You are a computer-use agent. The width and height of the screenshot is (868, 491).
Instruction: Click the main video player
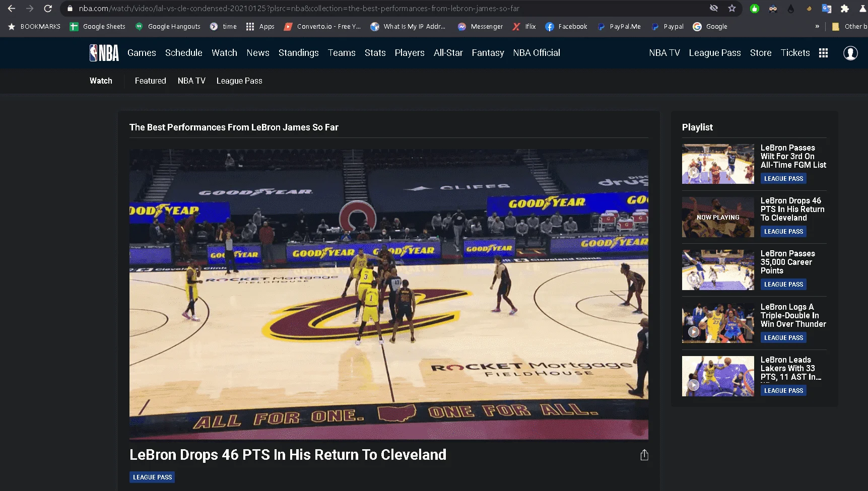tap(388, 294)
